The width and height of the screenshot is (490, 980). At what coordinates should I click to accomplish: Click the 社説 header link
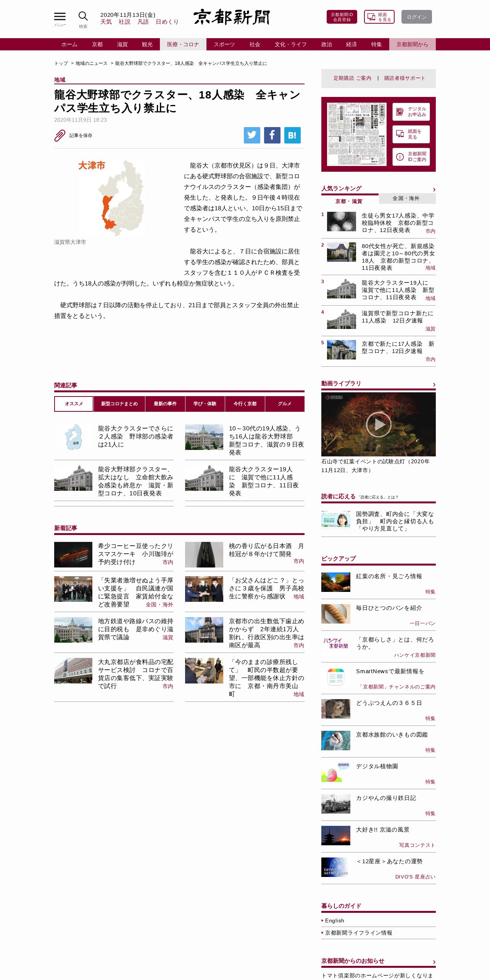click(x=124, y=22)
